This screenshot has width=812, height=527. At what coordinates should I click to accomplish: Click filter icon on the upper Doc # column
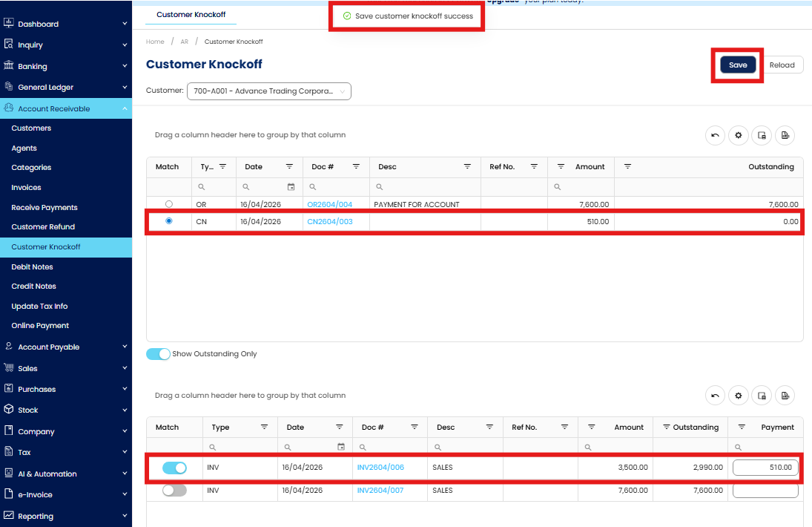coord(356,167)
